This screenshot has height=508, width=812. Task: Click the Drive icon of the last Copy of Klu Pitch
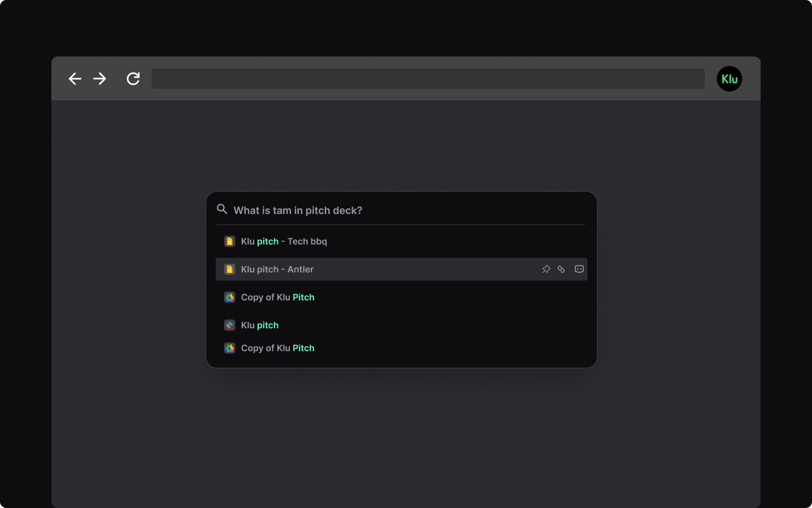230,348
